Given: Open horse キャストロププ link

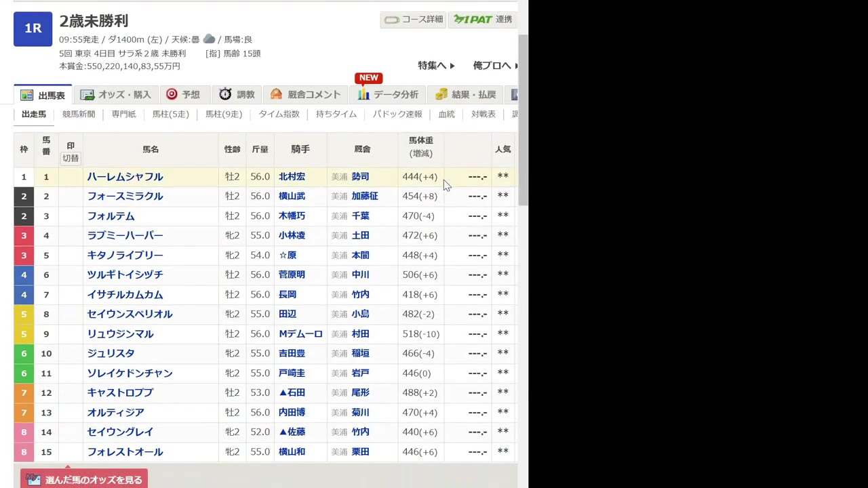Looking at the screenshot, I should point(120,392).
